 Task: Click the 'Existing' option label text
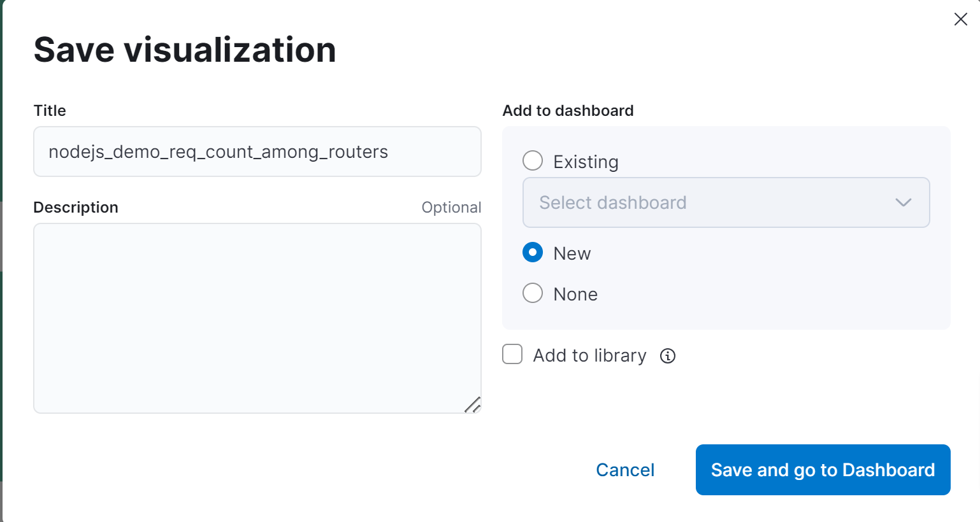pyautogui.click(x=586, y=162)
